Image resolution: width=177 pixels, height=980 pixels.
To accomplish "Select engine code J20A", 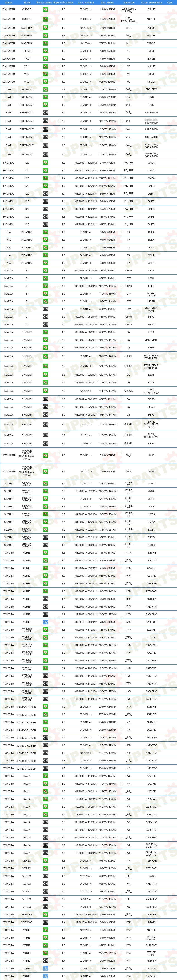I will point(151,491).
